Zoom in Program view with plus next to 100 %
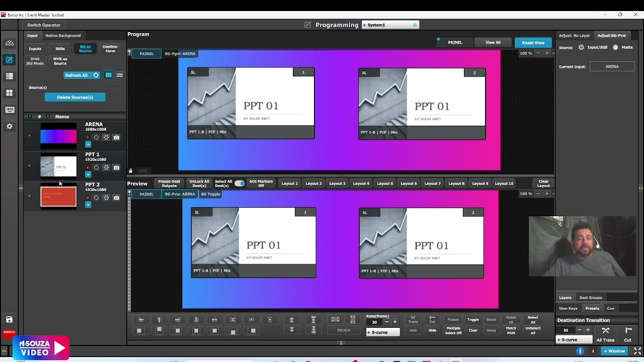Screen dimensions: 644x362 [x=547, y=53]
